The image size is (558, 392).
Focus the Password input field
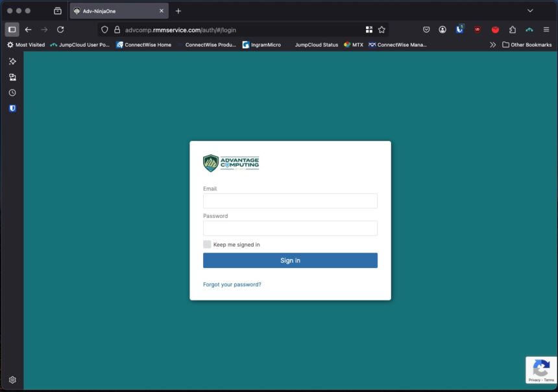click(290, 228)
